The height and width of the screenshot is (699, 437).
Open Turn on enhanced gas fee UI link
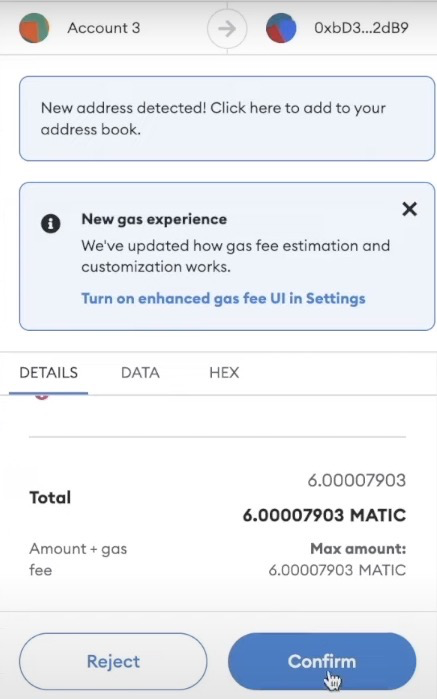click(x=223, y=298)
